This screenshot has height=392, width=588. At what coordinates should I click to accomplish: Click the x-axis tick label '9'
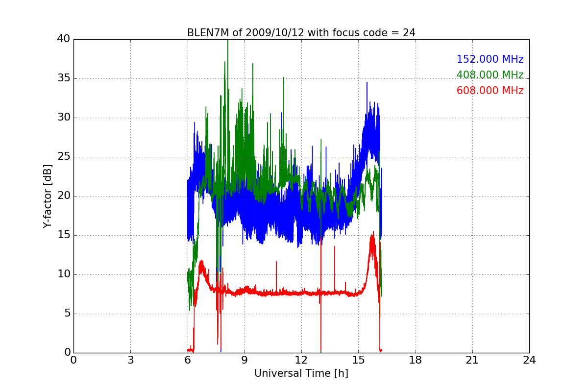tap(245, 360)
